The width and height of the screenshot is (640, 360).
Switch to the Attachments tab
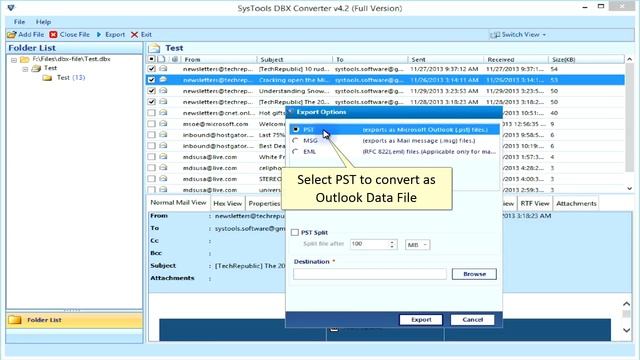click(576, 203)
